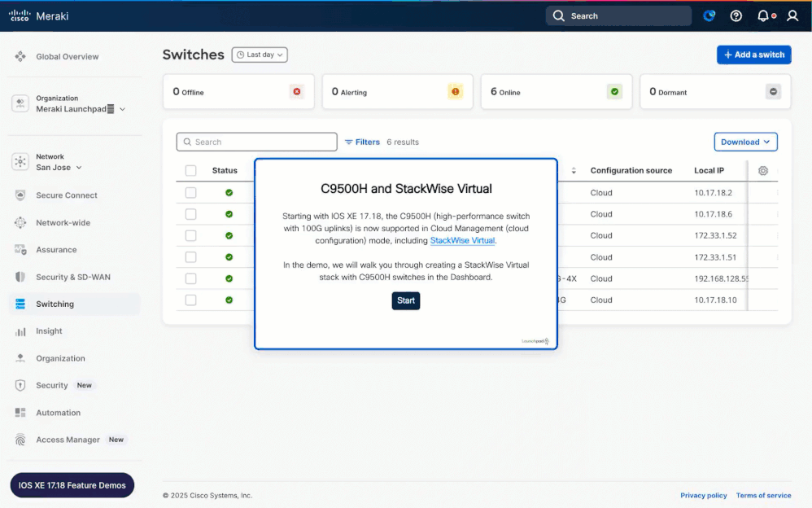The image size is (812, 508).
Task: Click the Secure Connect sidebar icon
Action: pos(20,195)
